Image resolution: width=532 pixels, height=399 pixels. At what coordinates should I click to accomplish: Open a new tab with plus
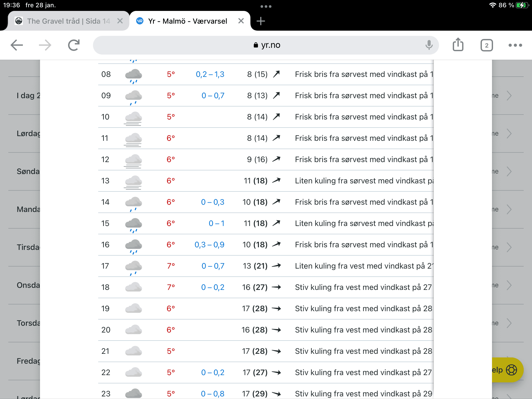tap(261, 21)
